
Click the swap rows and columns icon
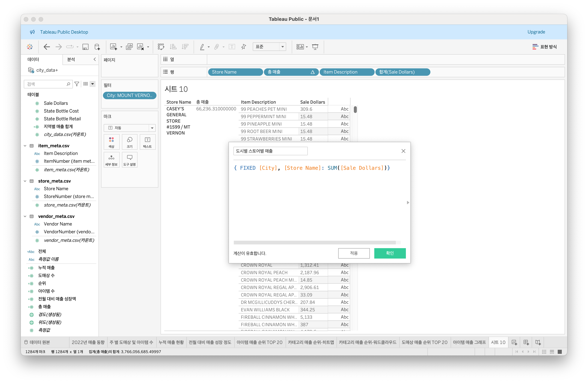pos(161,47)
